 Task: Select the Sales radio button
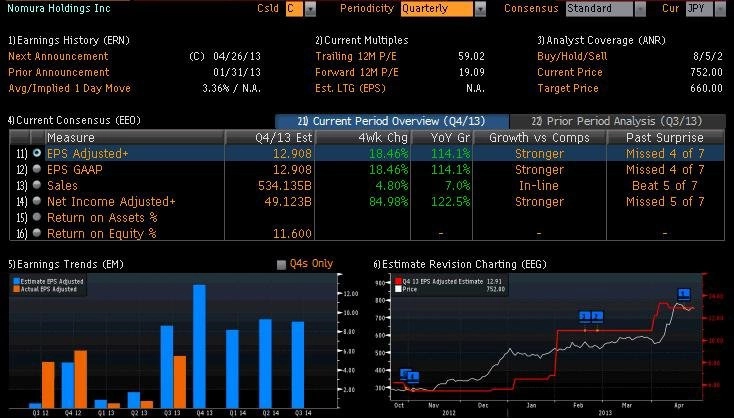(x=37, y=185)
